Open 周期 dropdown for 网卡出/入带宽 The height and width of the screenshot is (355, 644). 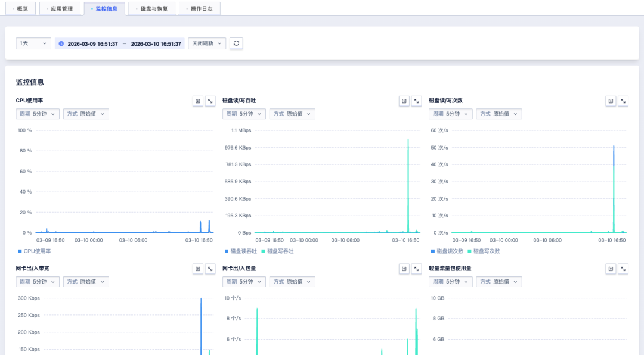pos(38,282)
